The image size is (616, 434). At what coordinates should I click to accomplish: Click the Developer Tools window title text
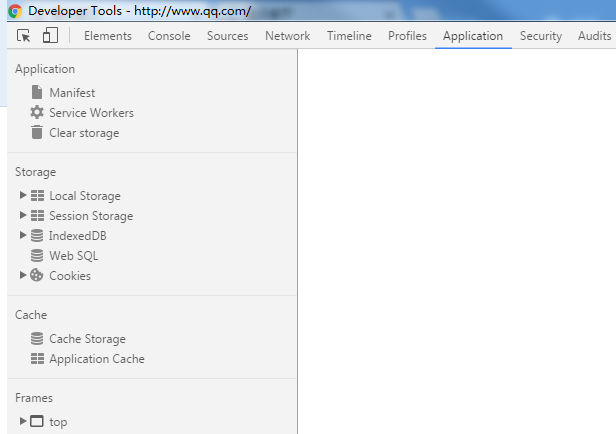[x=139, y=11]
